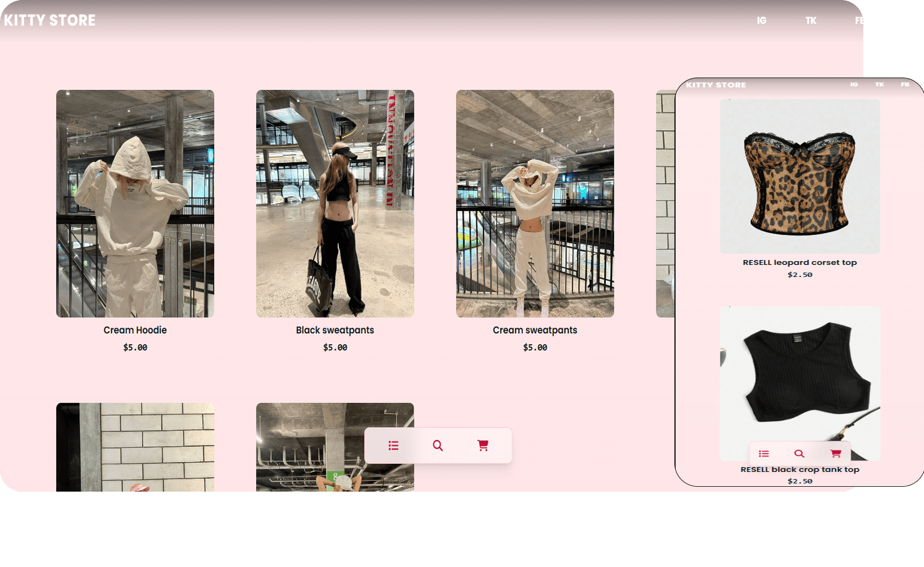Image resolution: width=924 pixels, height=567 pixels.
Task: Click the IG link in desktop header
Action: (761, 21)
